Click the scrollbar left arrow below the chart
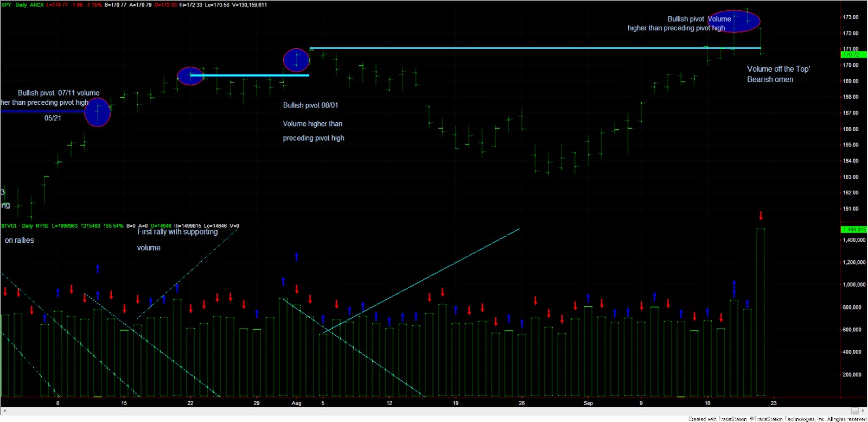This screenshot has height=422, width=868. click(4, 411)
